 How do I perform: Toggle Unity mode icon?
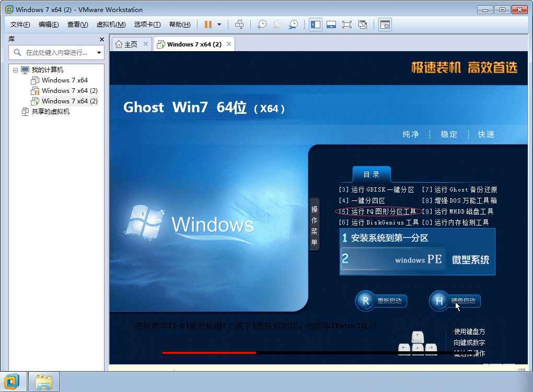(x=363, y=25)
